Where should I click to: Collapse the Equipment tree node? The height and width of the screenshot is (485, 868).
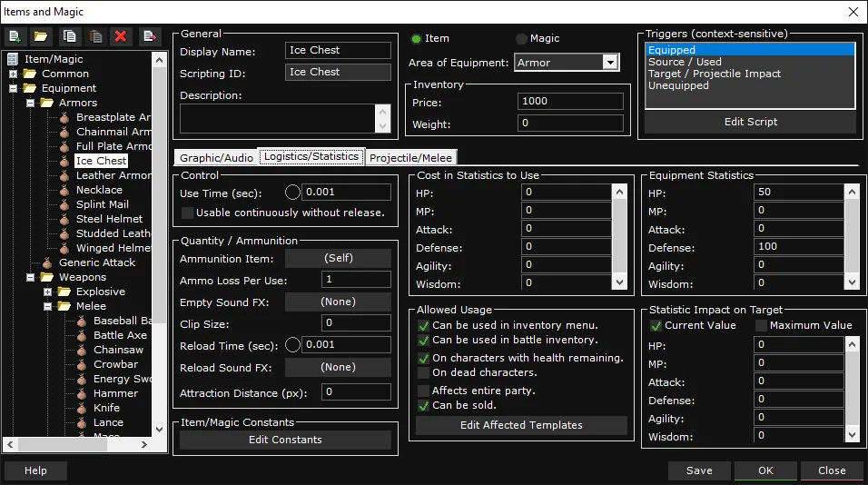[x=14, y=88]
